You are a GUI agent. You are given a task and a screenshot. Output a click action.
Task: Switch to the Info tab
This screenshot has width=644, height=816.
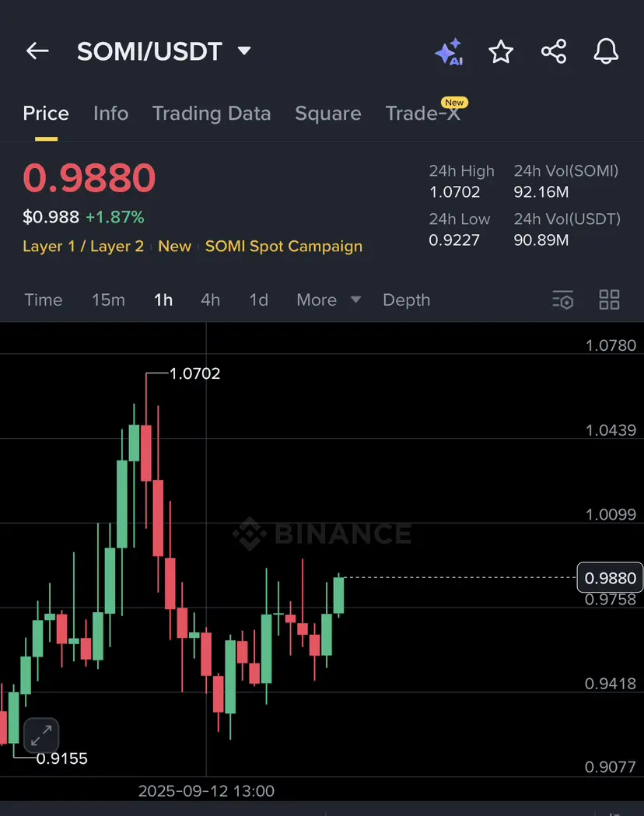110,114
